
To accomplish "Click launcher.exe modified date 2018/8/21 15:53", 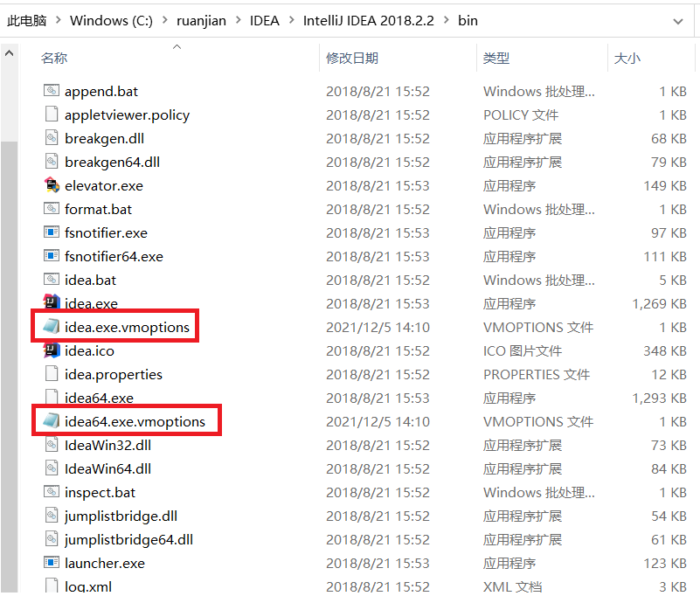I will pyautogui.click(x=378, y=563).
